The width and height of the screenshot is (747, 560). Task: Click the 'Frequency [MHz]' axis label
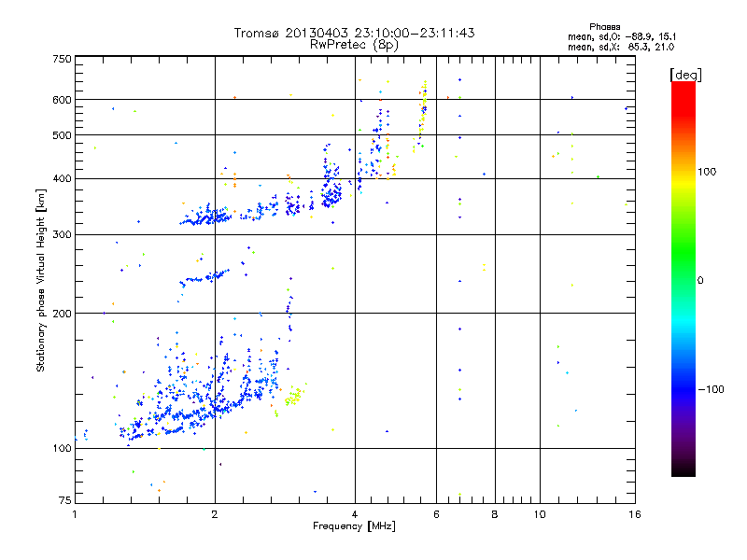354,526
